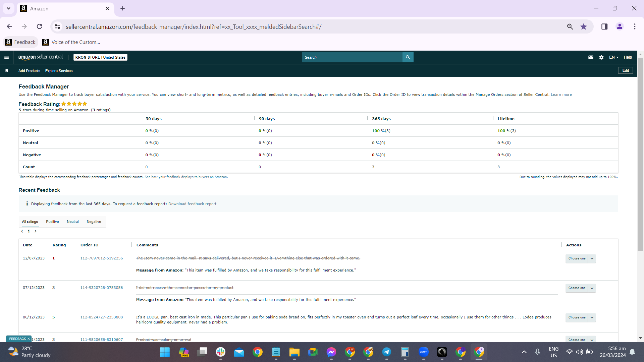Click the Edit button in navigation bar
The height and width of the screenshot is (362, 644).
[626, 70]
